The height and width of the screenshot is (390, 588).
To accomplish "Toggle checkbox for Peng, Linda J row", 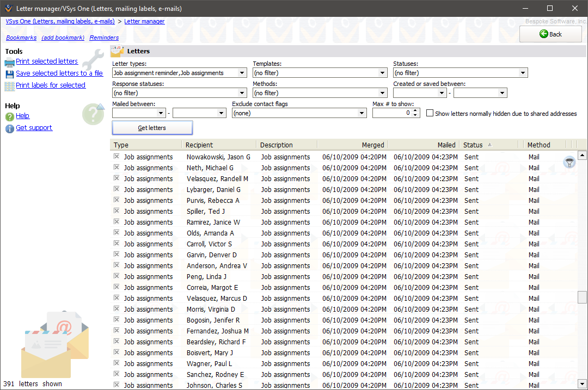I will (x=117, y=276).
